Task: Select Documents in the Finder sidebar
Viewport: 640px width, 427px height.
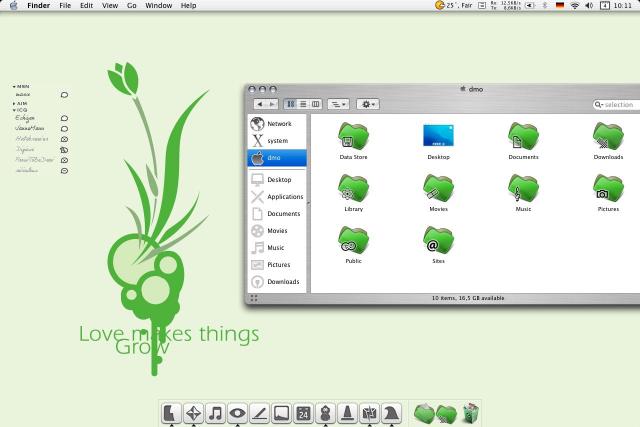Action: 277,214
